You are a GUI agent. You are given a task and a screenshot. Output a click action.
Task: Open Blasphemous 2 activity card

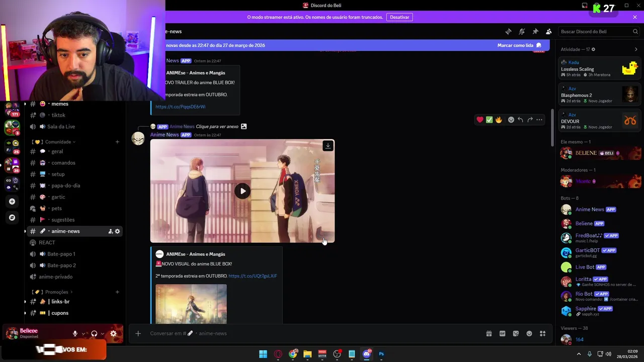(x=600, y=94)
